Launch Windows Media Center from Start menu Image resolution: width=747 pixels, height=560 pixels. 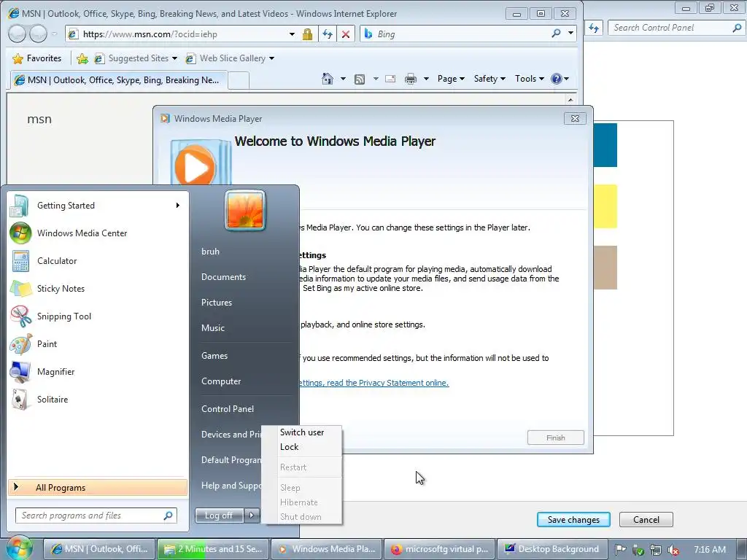(97, 233)
